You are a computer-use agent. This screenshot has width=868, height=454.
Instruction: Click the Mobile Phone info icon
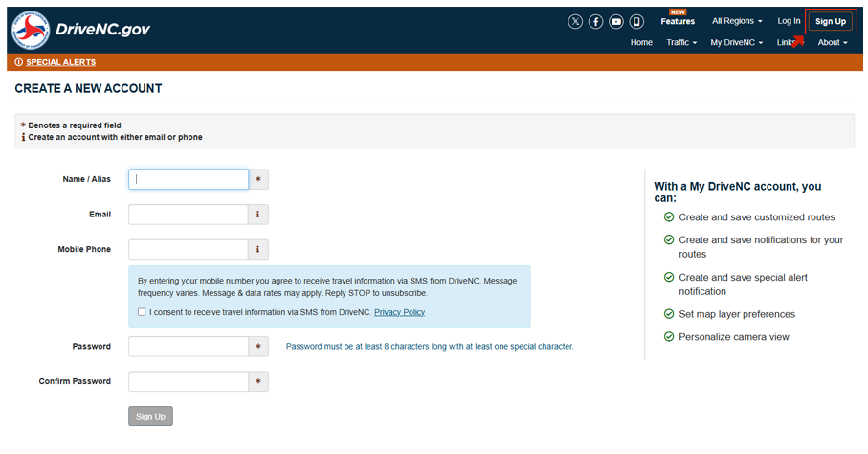(258, 249)
